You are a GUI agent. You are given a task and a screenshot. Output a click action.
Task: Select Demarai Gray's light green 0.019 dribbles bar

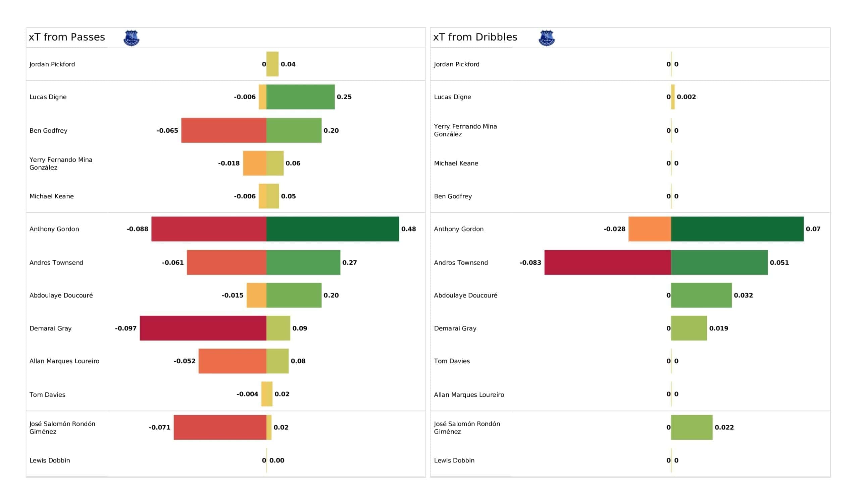click(x=689, y=328)
